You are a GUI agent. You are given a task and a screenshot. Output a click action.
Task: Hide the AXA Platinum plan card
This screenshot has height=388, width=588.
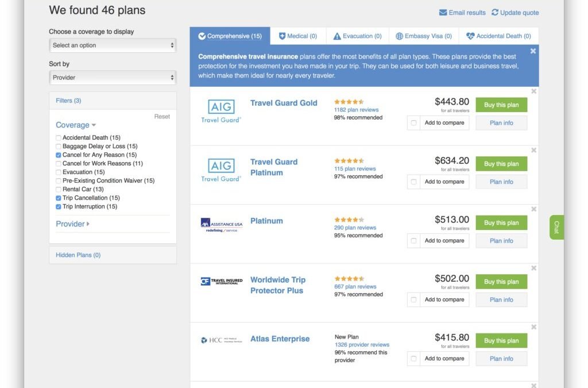[x=533, y=209]
